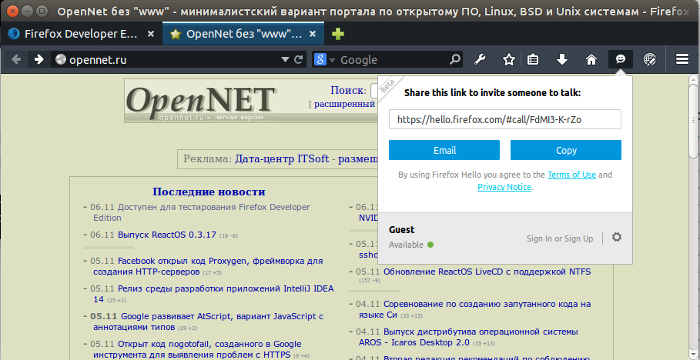Close the OpenNet tab
This screenshot has width=700, height=360.
(x=313, y=34)
